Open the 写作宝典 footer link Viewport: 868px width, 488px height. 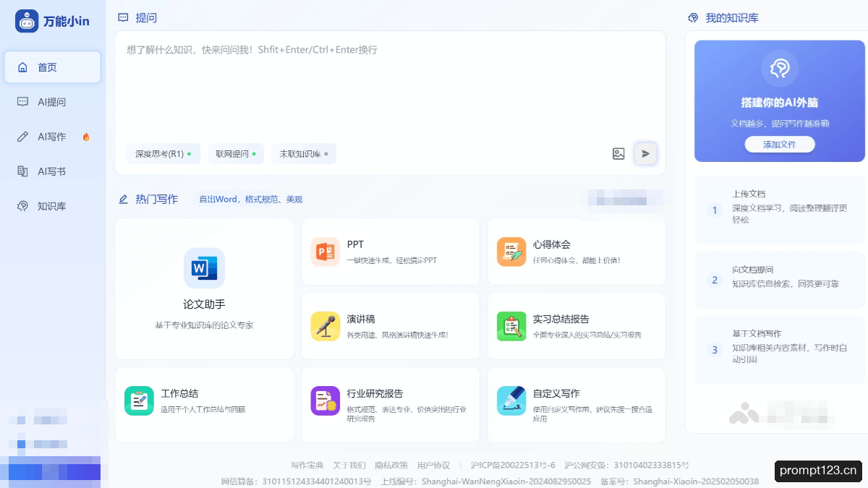[x=307, y=465]
